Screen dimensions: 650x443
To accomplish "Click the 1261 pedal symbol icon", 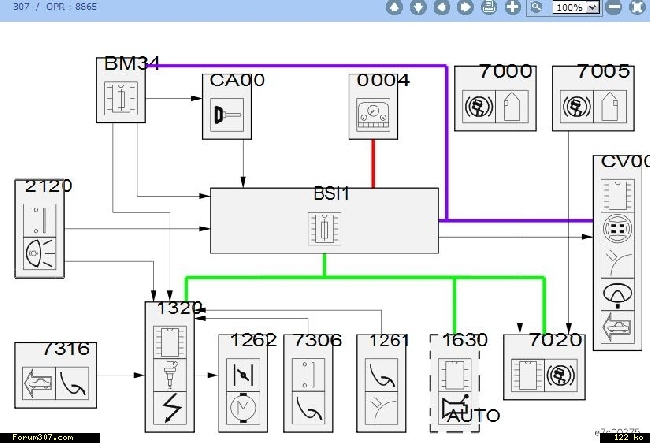I will click(381, 408).
